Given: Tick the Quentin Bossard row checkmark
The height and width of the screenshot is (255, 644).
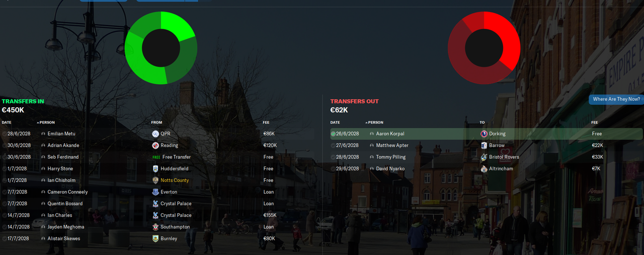Looking at the screenshot, I should (5, 204).
